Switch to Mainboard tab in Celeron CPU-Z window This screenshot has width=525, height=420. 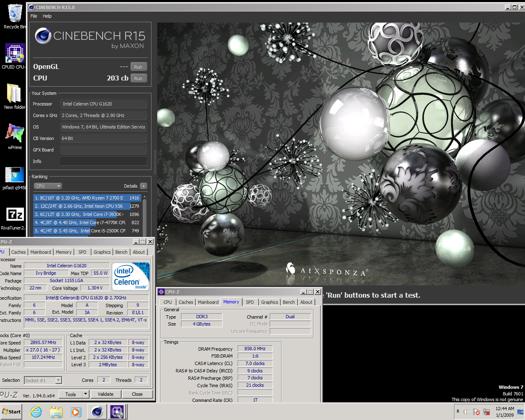pyautogui.click(x=41, y=252)
